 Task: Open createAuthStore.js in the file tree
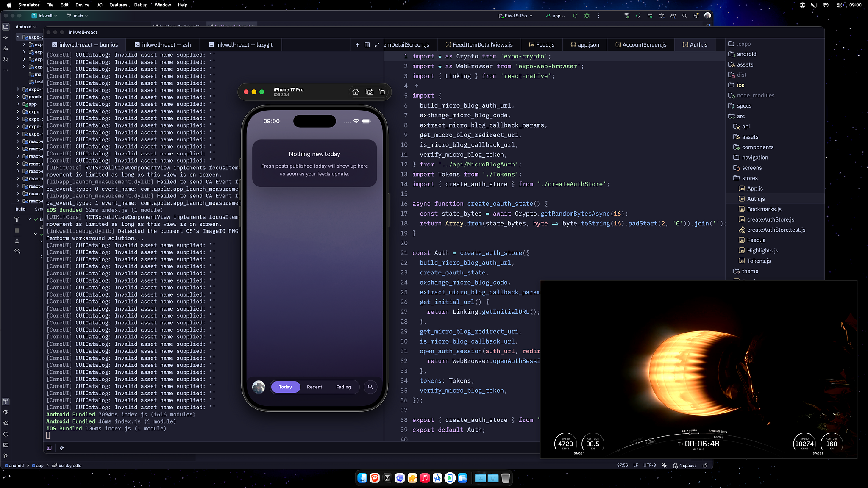point(770,219)
